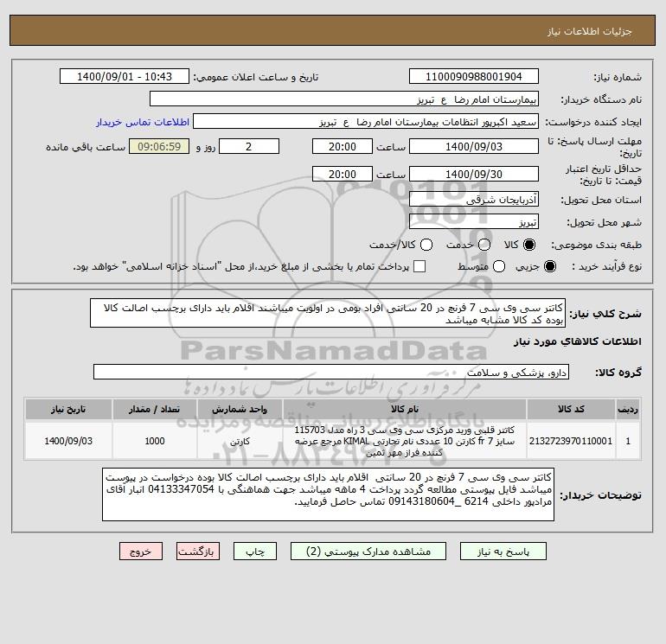
Task: Click remaining days field showing 2
Action: click(248, 146)
